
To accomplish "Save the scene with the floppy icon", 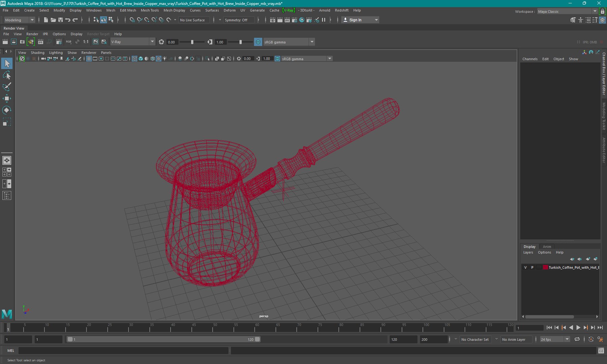I will pyautogui.click(x=60, y=20).
